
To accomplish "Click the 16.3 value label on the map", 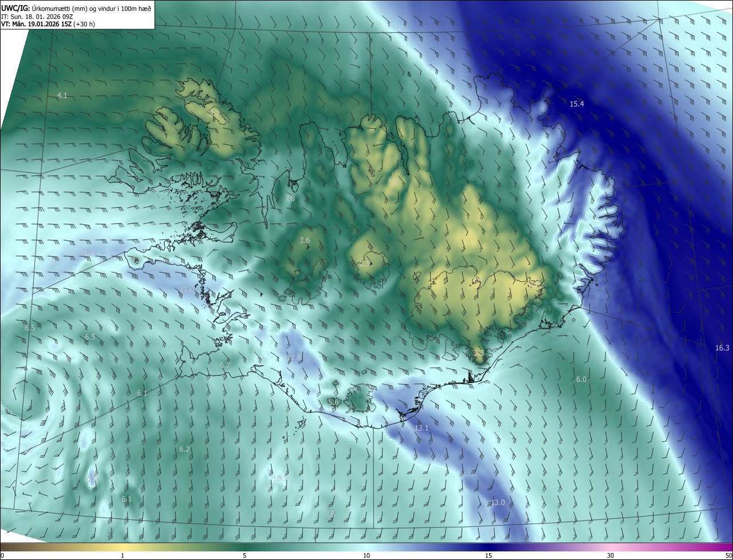I will [x=723, y=348].
